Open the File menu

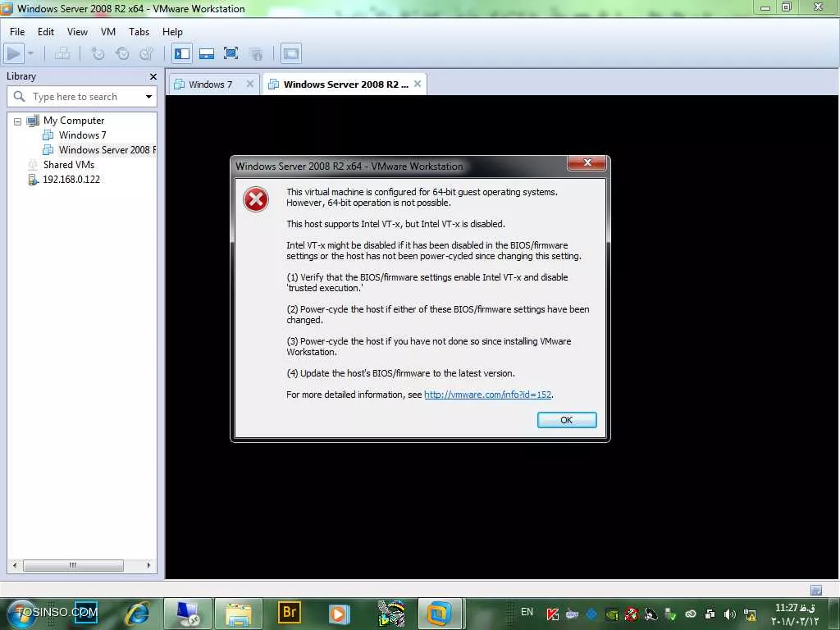point(17,32)
